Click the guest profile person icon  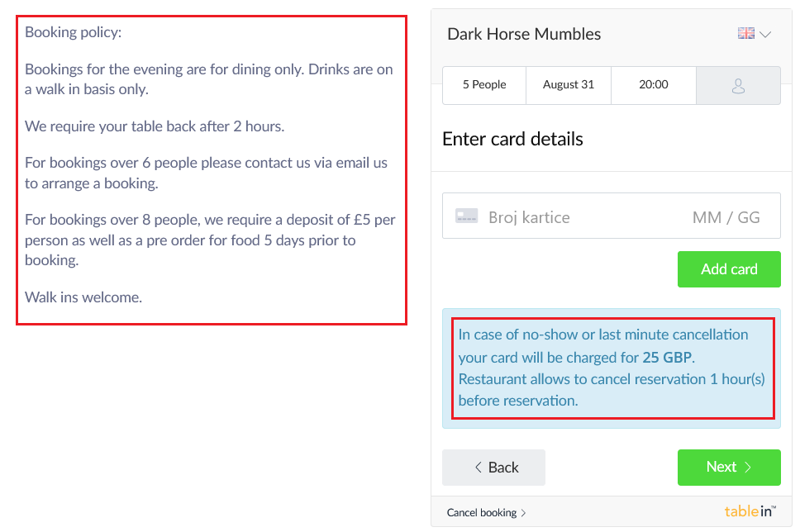point(739,86)
